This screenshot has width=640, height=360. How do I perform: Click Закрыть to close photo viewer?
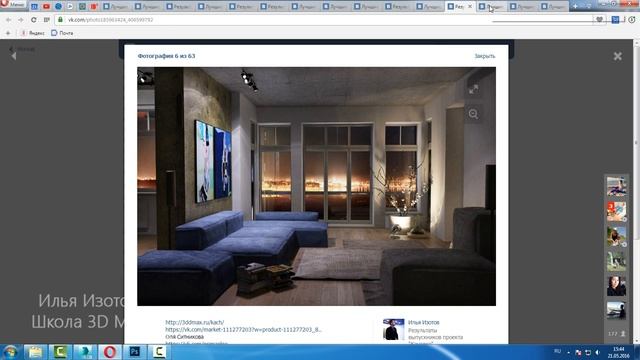coord(484,56)
